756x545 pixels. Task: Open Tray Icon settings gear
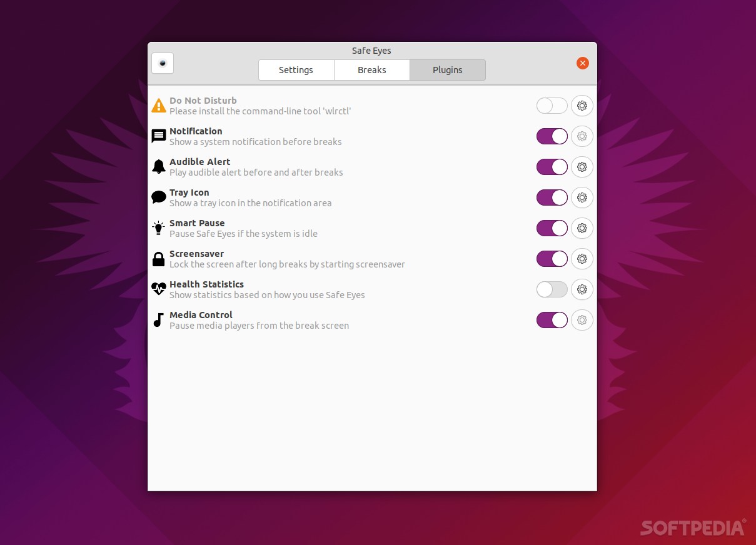(582, 197)
